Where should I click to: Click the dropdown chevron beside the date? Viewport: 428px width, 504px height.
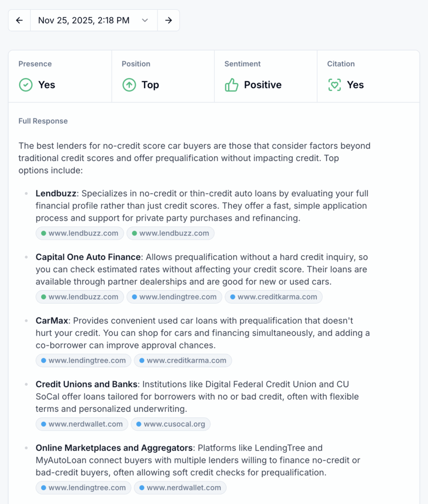pos(145,20)
